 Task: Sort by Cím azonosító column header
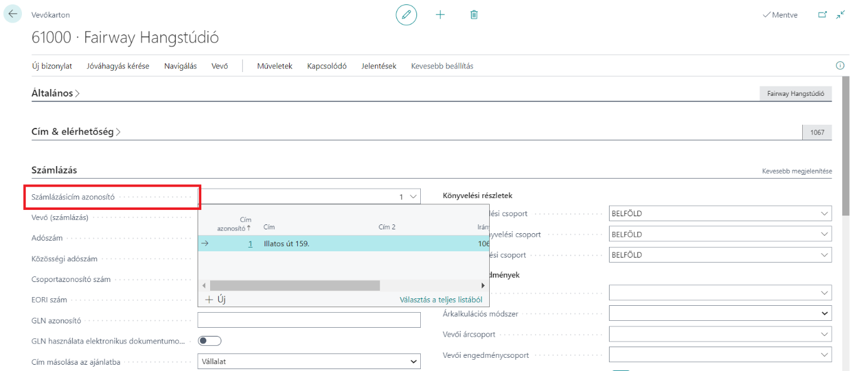235,224
